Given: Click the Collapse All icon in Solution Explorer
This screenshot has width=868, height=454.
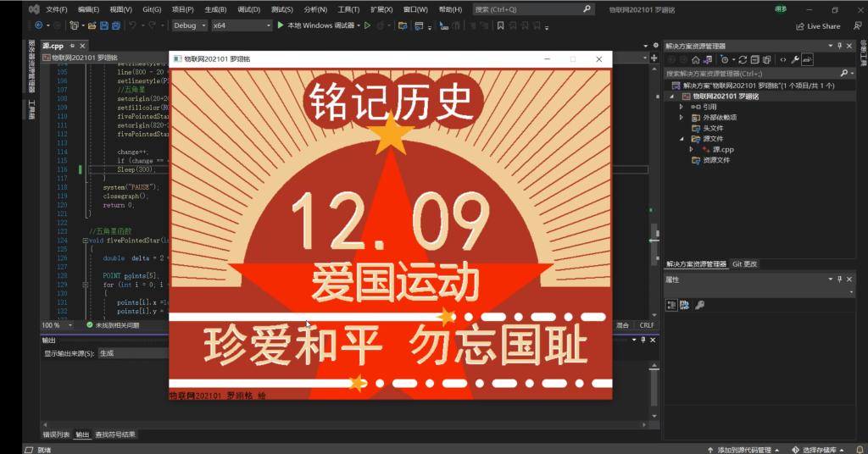Looking at the screenshot, I should [754, 60].
